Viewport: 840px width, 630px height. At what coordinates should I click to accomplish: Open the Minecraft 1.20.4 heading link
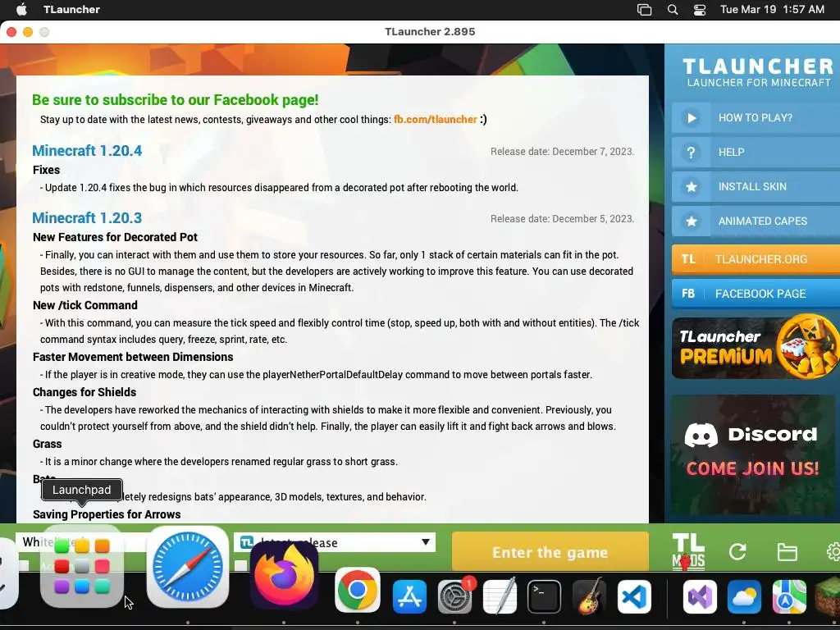tap(87, 151)
